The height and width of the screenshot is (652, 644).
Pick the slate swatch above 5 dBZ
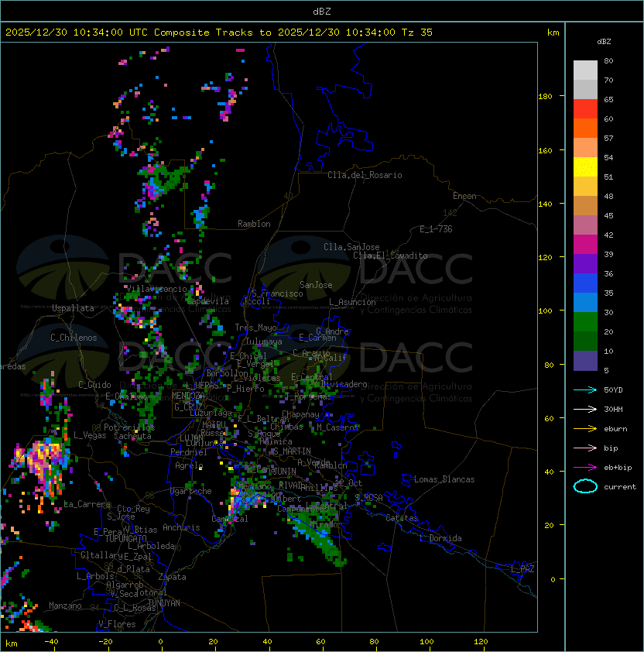coord(585,361)
